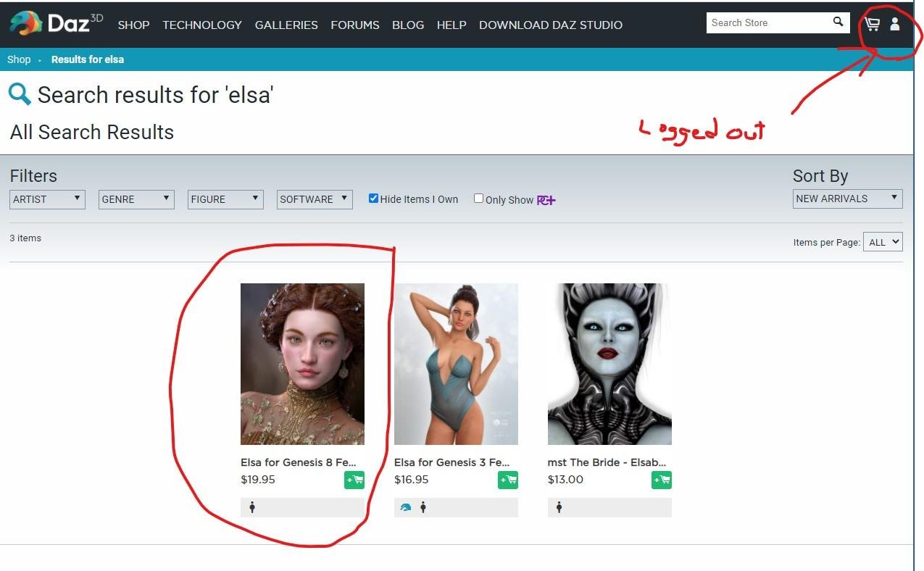924x571 pixels.
Task: Click the search magnifier in Search Store box
Action: (x=838, y=22)
